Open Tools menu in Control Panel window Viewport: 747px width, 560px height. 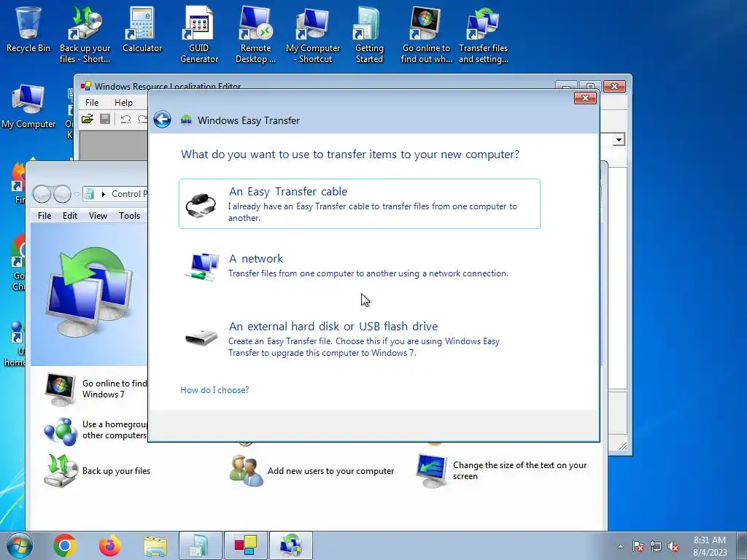[x=129, y=216]
